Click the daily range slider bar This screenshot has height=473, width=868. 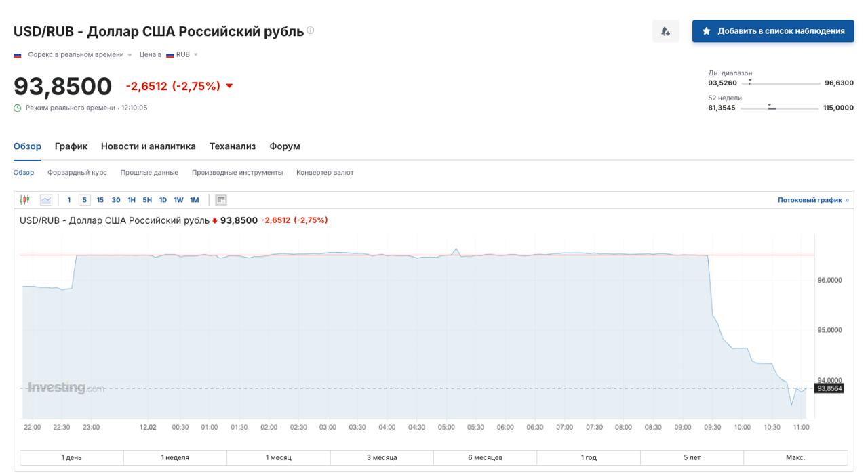[x=781, y=83]
